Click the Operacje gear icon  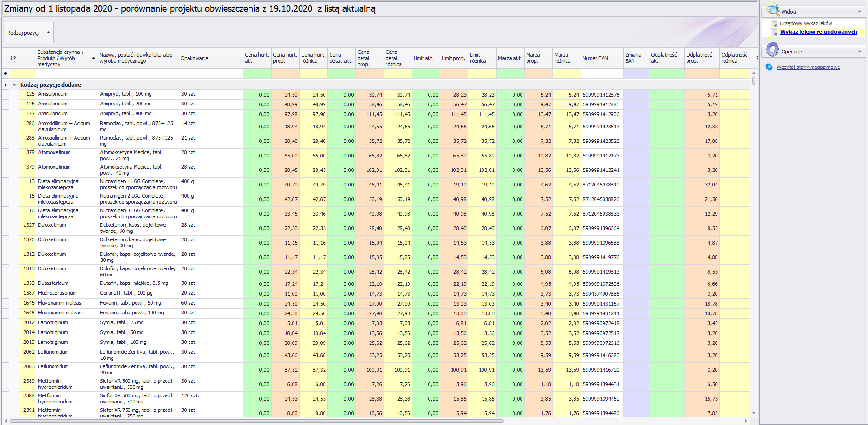[772, 50]
